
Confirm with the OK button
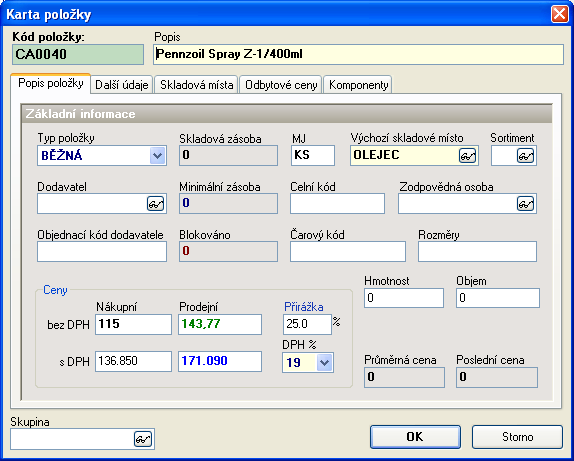click(x=415, y=436)
